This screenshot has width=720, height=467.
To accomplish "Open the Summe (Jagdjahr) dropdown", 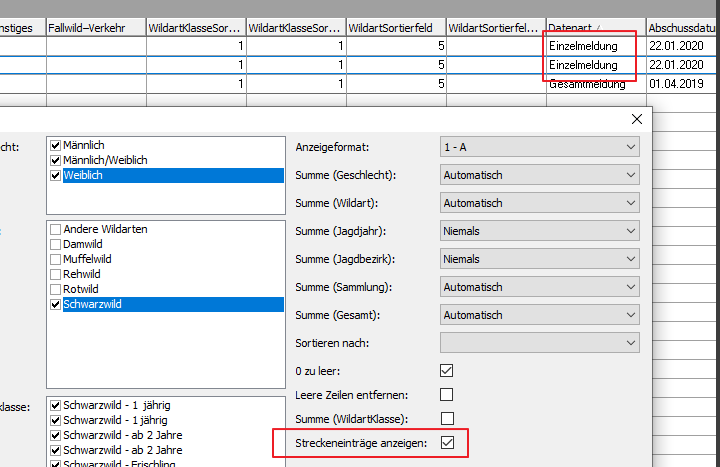I will pyautogui.click(x=539, y=231).
